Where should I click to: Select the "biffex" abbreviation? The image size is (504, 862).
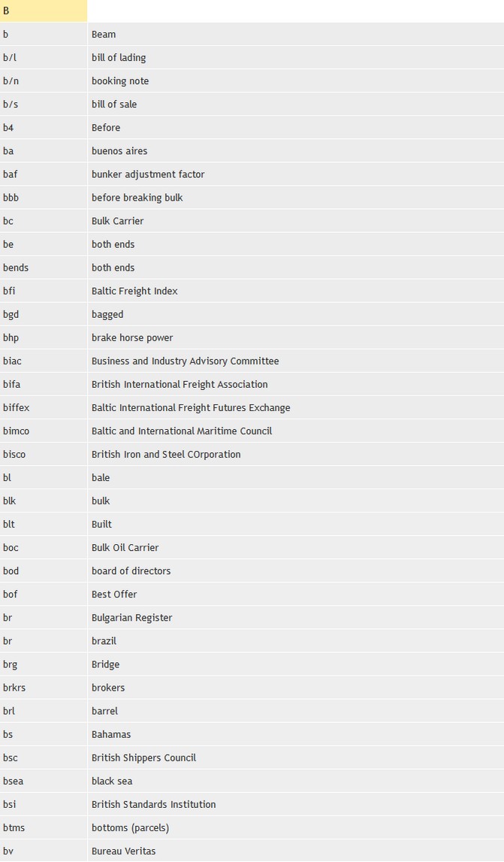tap(17, 407)
